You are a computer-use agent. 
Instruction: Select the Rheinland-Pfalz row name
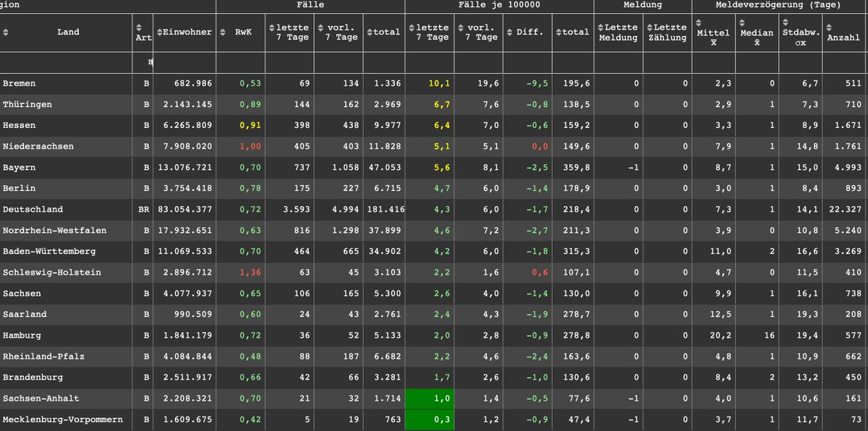click(43, 357)
